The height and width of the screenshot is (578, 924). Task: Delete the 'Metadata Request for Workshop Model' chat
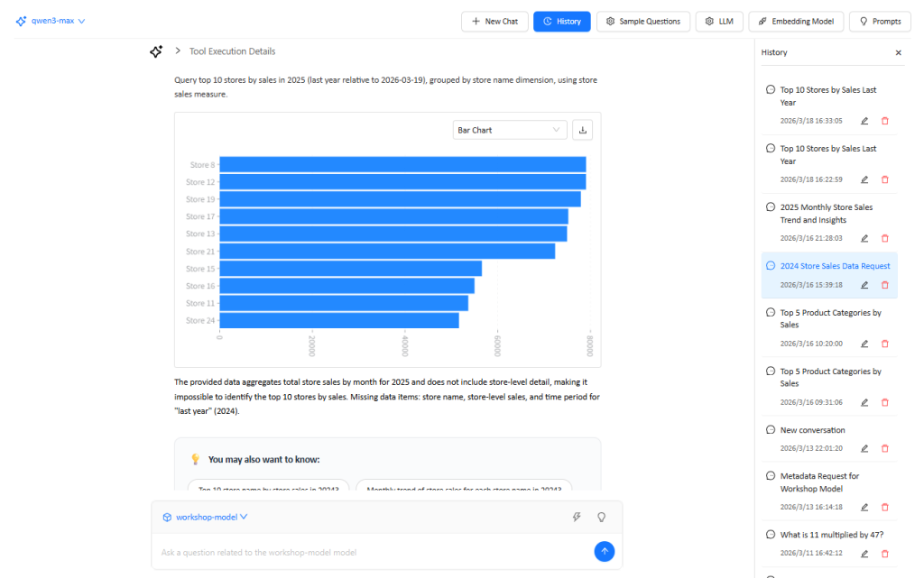coord(884,507)
